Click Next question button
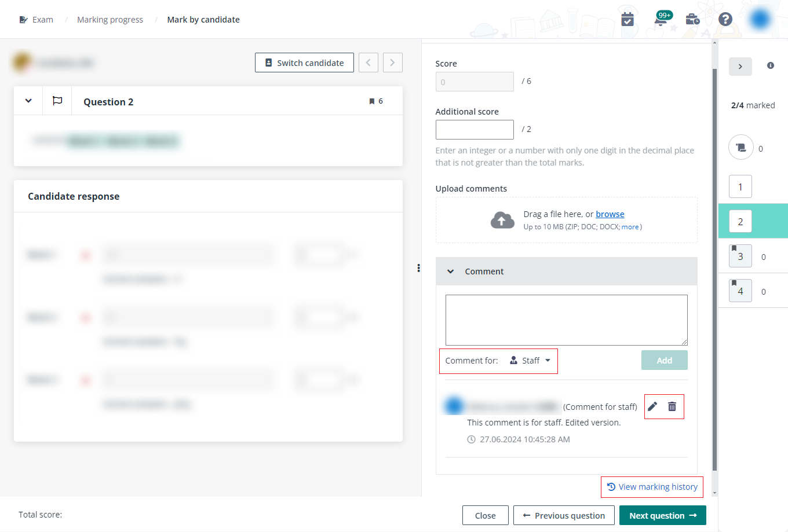Screen dimensions: 788x532 [662, 515]
